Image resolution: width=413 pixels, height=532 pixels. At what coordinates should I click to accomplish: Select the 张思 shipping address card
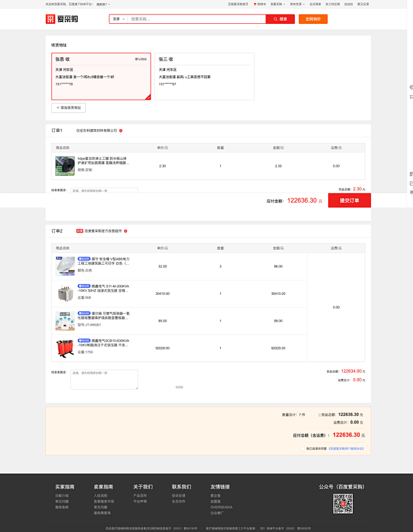[x=101, y=76]
